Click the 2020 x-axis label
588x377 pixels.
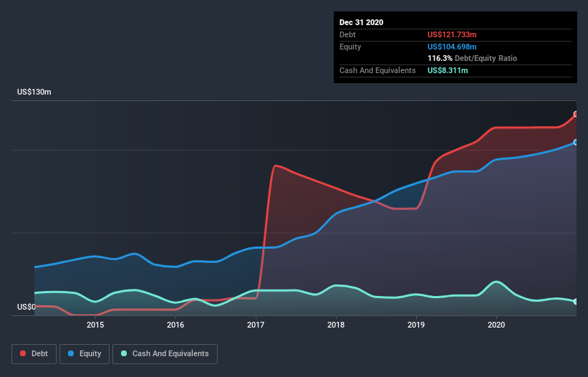496,325
